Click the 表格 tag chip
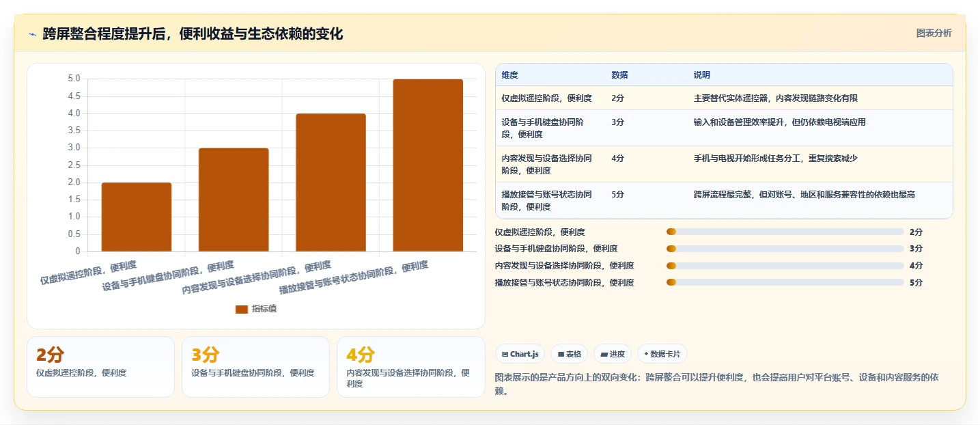Image resolution: width=980 pixels, height=425 pixels. click(x=570, y=354)
